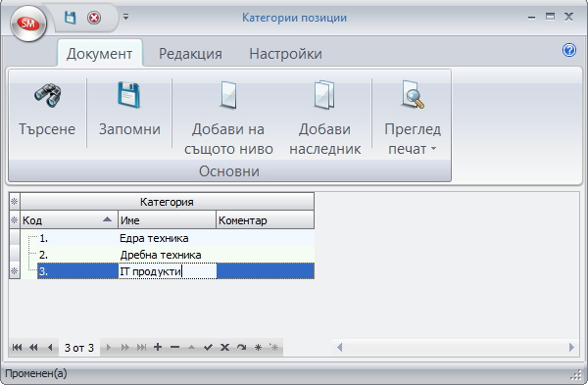The width and height of the screenshot is (588, 385).
Task: Go to previous record in navigator
Action: [50, 347]
